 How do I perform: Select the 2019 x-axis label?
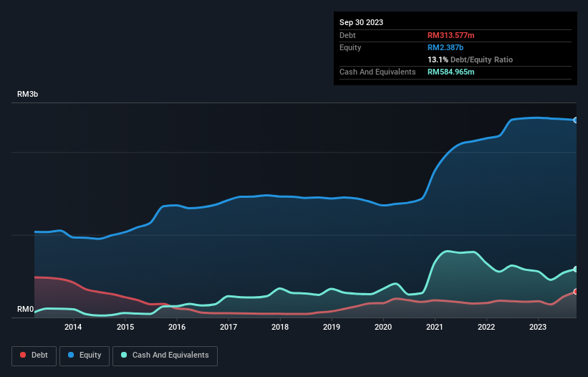332,327
